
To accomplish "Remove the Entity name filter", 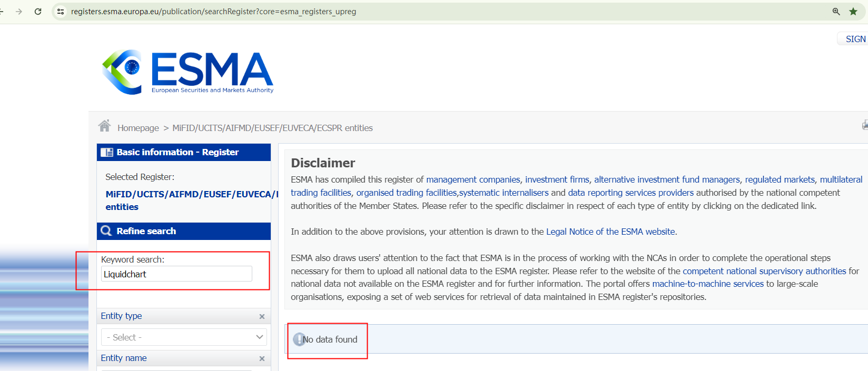I will (262, 358).
